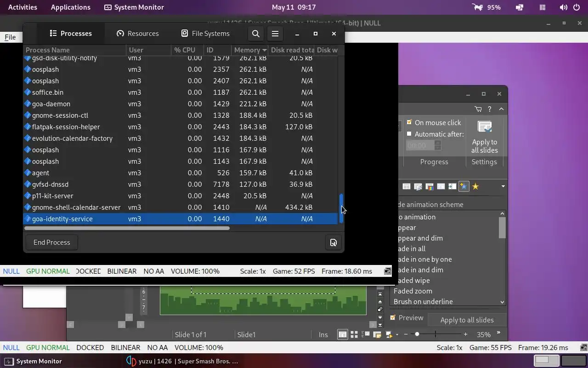The height and width of the screenshot is (368, 588).
Task: Click the question mark help icon in Impress
Action: click(x=490, y=109)
